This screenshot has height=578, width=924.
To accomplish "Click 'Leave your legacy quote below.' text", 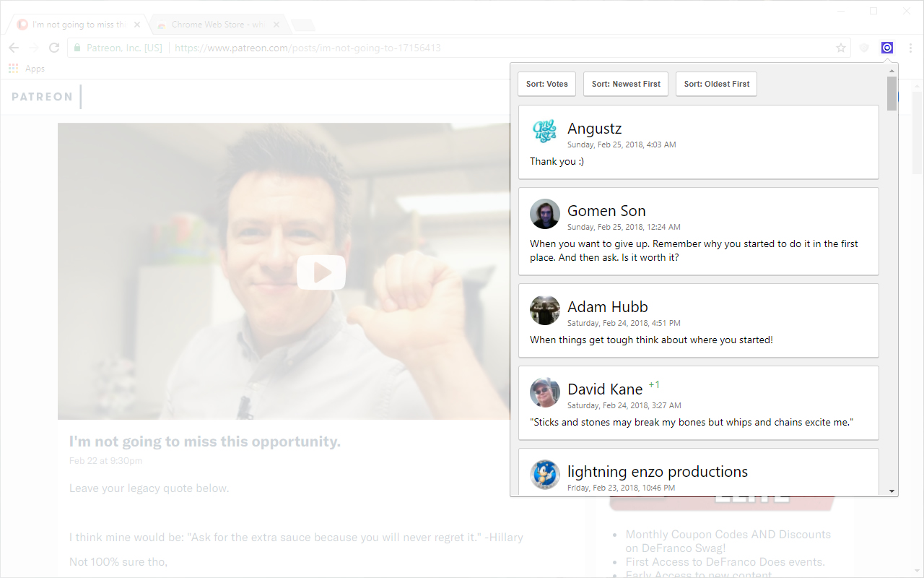I will click(149, 488).
